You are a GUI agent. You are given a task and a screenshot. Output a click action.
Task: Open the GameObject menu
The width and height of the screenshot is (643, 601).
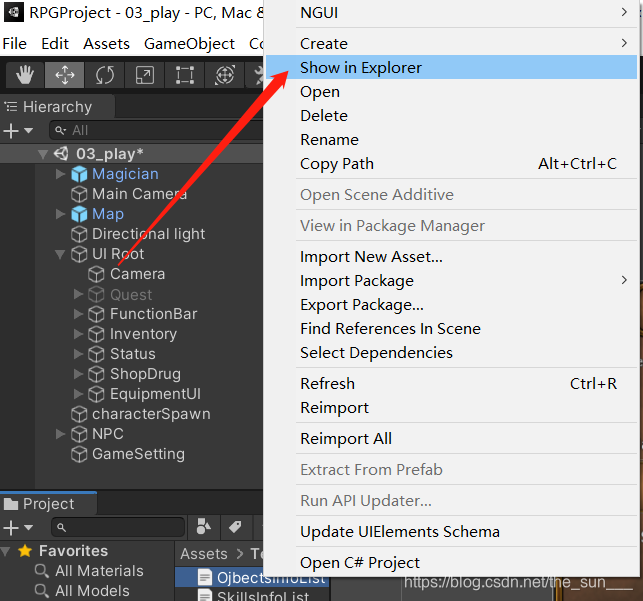coord(189,43)
